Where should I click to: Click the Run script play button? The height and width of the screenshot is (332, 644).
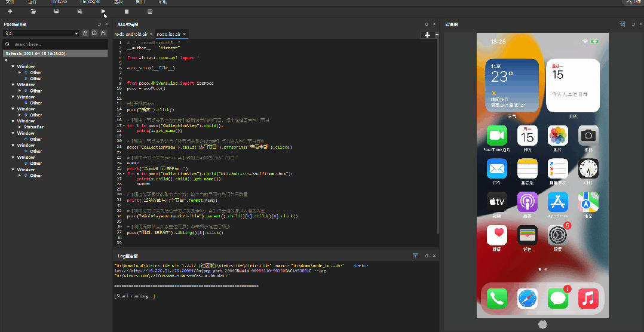103,11
